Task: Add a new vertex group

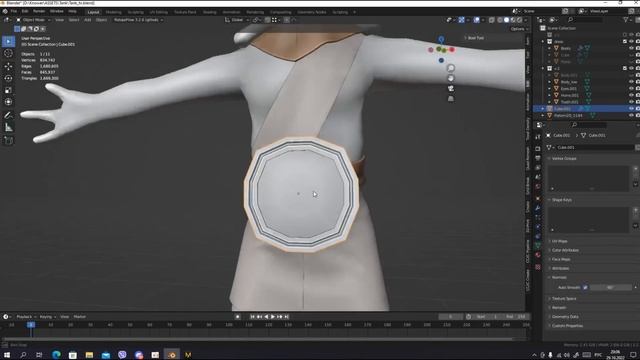Action: coord(636,168)
